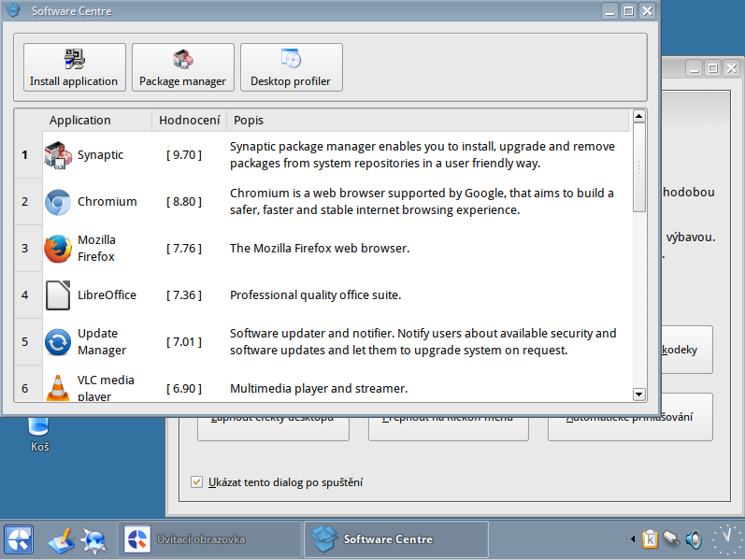
Task: Select the 'Professional quality office suite.' description
Action: coord(316,295)
